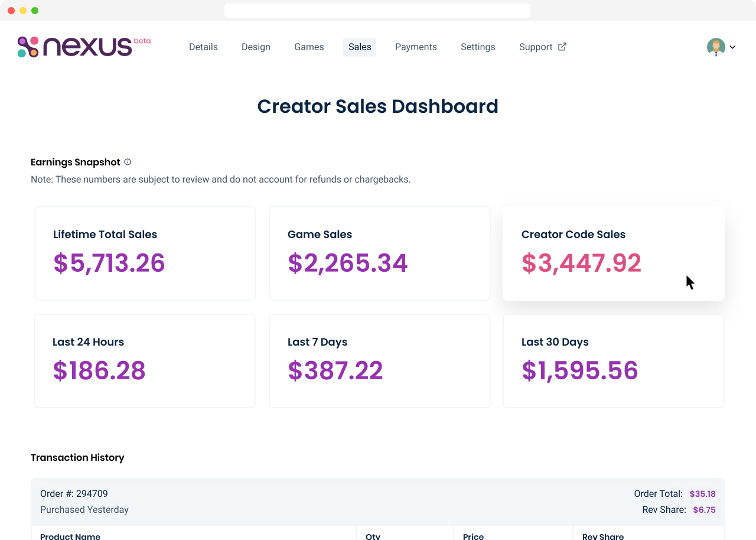The width and height of the screenshot is (756, 540).
Task: Click the Design navigation link
Action: coord(256,47)
